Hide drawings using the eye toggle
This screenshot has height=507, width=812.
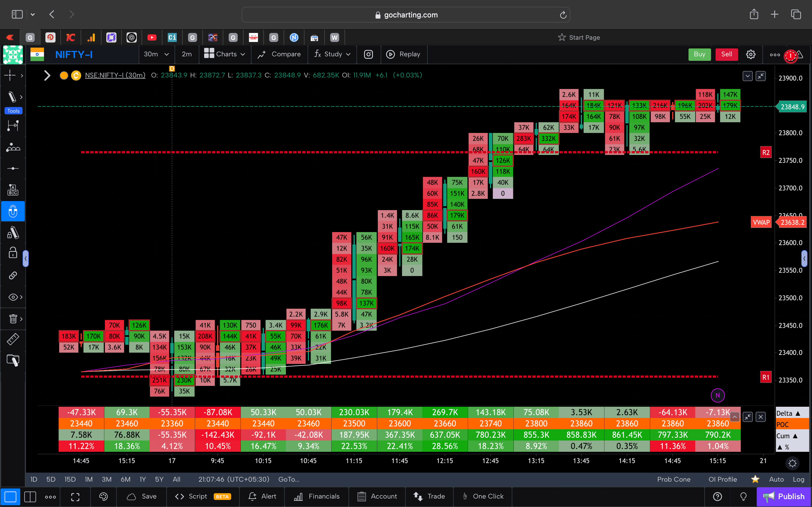coord(12,297)
